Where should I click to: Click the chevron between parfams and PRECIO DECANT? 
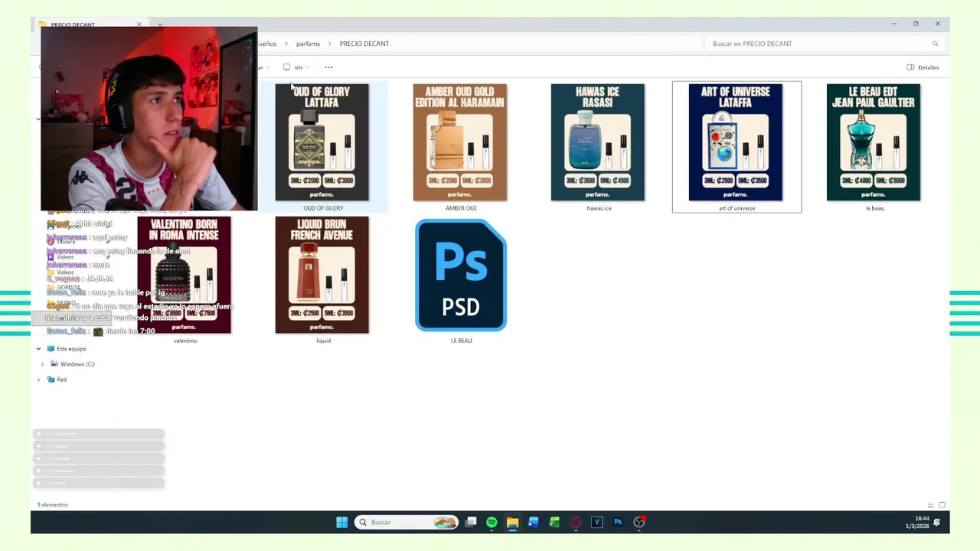pyautogui.click(x=330, y=44)
